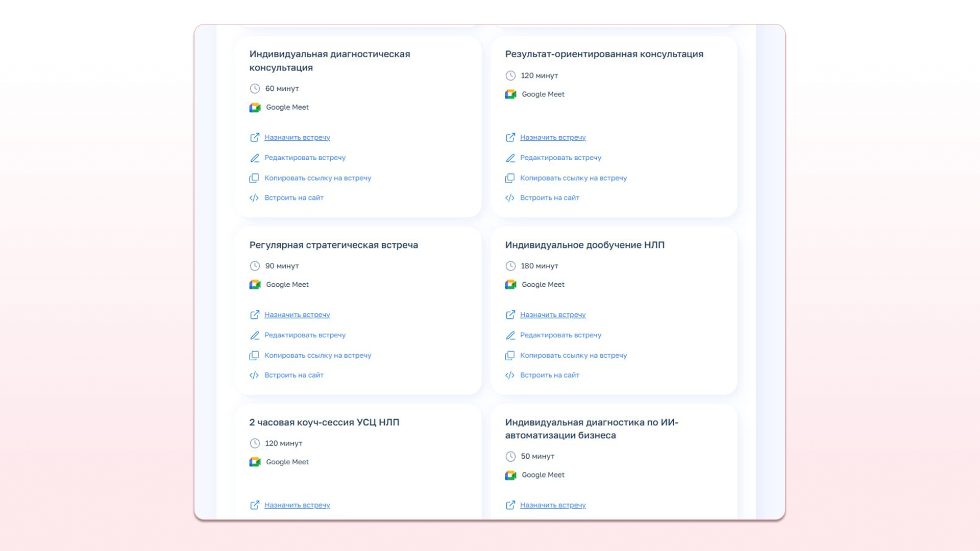Click the Регулярная стратегическая встреча card title

(333, 245)
